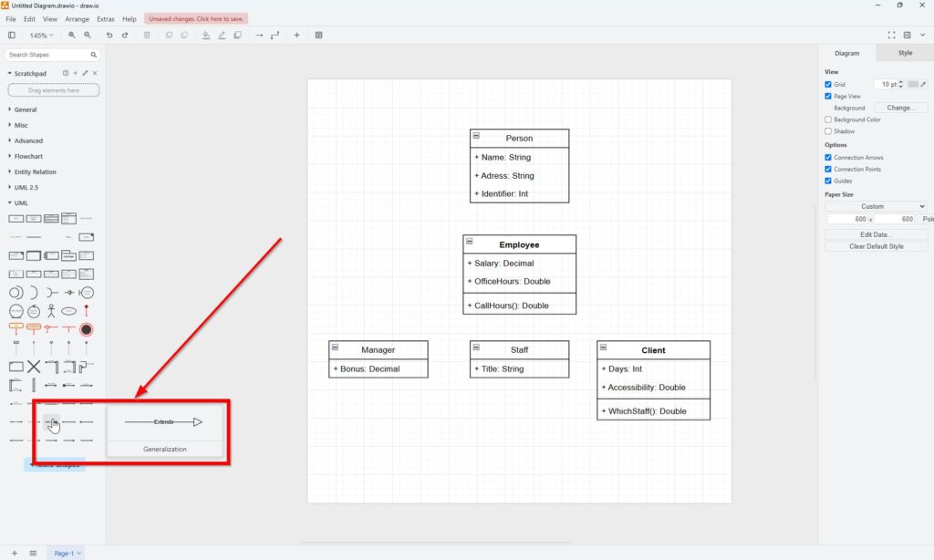Disable the Connection Arrows checkbox
The height and width of the screenshot is (560, 934).
[x=828, y=158]
